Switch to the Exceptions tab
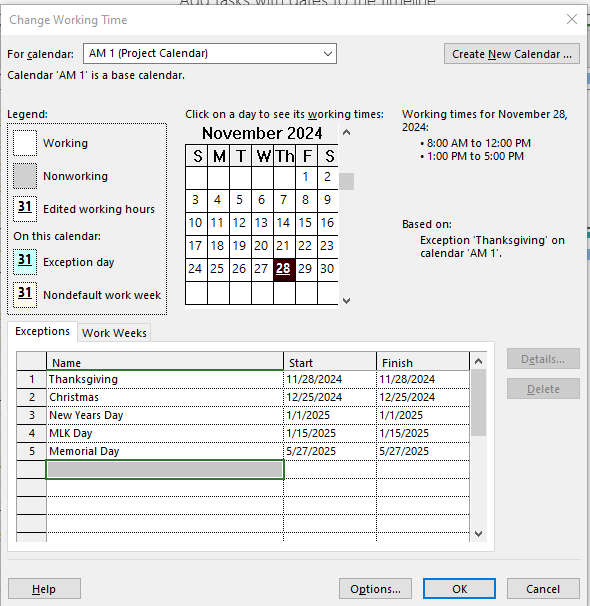Viewport: 590px width, 606px height. tap(43, 332)
